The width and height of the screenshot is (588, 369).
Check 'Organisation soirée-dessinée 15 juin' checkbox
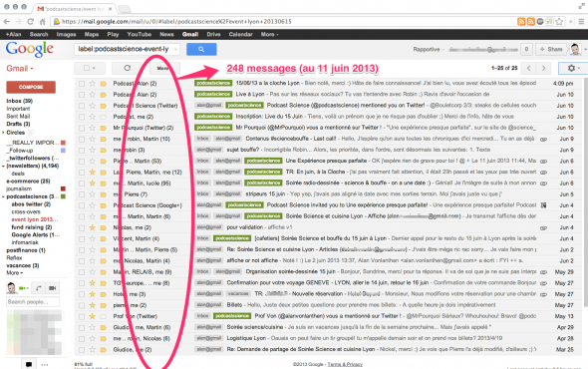pos(82,272)
